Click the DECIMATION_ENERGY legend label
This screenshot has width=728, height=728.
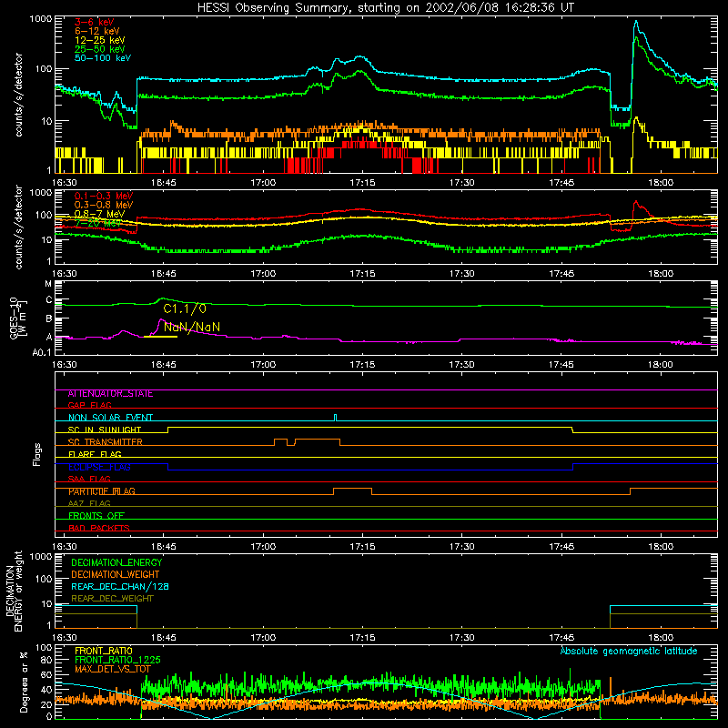pos(116,562)
